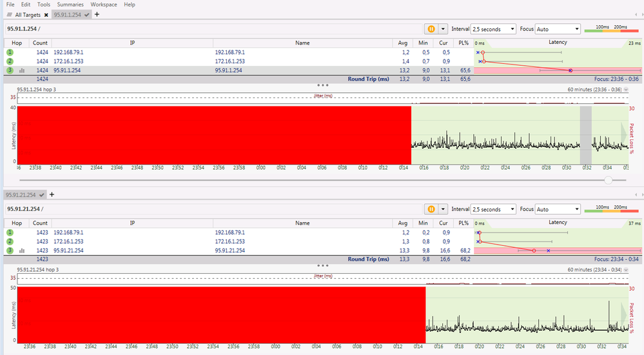644x355 pixels.
Task: Expand 60 minutes (23:36 - 0:36) range menu
Action: (x=626, y=89)
